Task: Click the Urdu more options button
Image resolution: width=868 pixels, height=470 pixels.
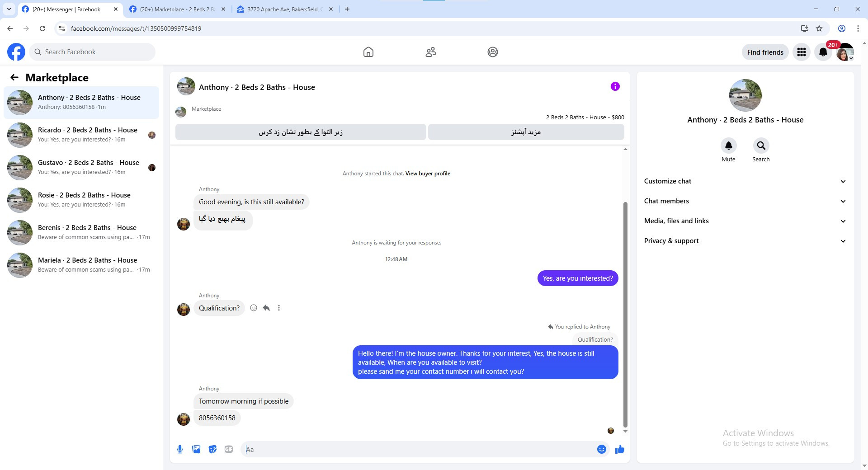Action: click(x=526, y=132)
